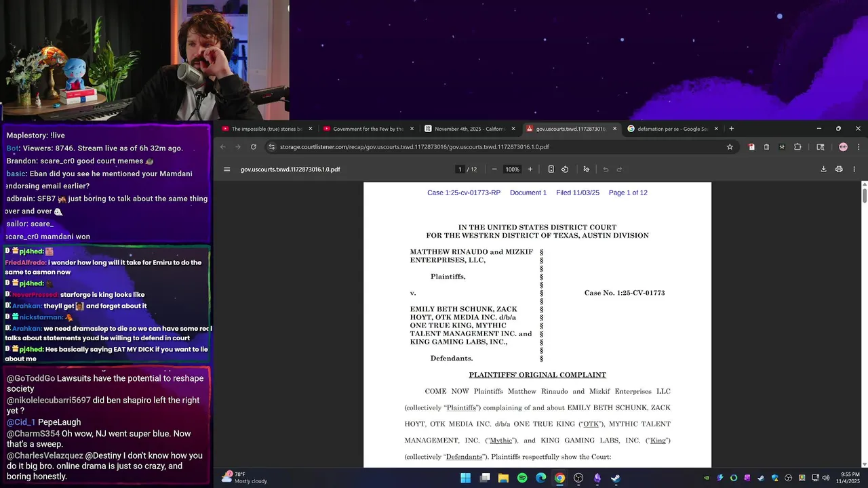
Task: Click the volume icon in system tray
Action: [826, 478]
